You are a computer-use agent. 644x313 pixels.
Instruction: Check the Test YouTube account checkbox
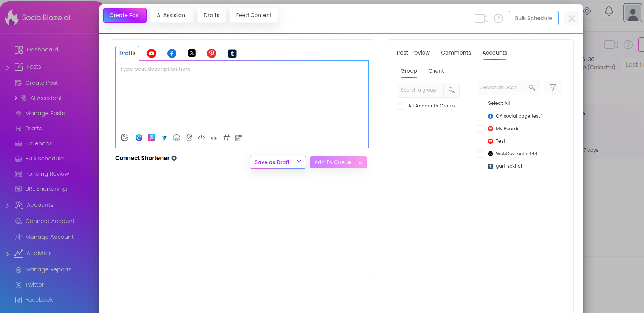click(x=480, y=141)
